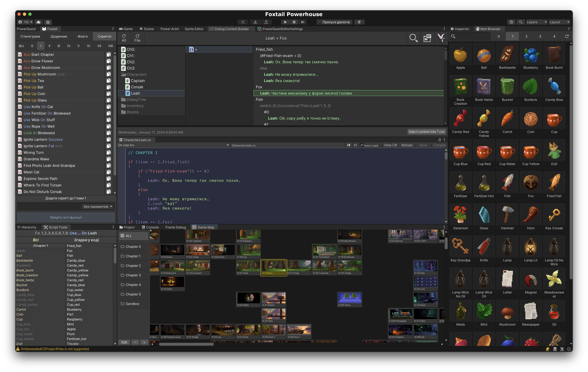Screen dimensions: 588x372
Task: Click the Введіть ім'я функції input field
Action: (66, 217)
